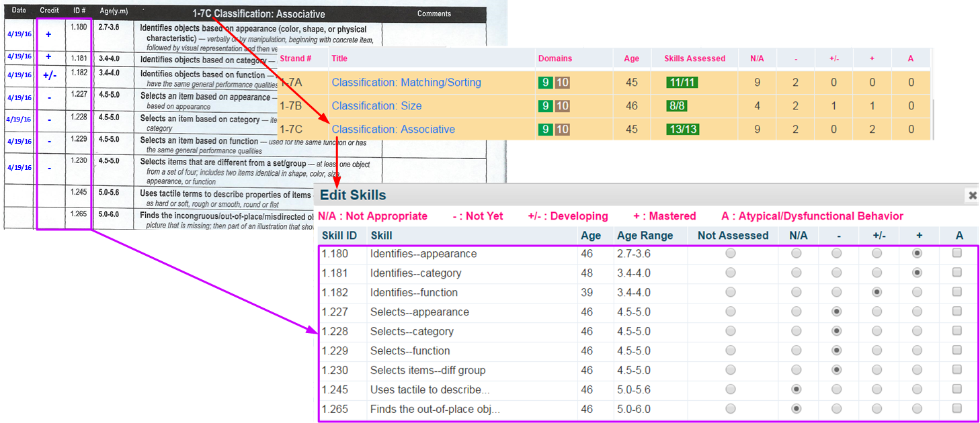
Task: Check Atypical (A) box for Identifies--function
Action: pos(957,292)
